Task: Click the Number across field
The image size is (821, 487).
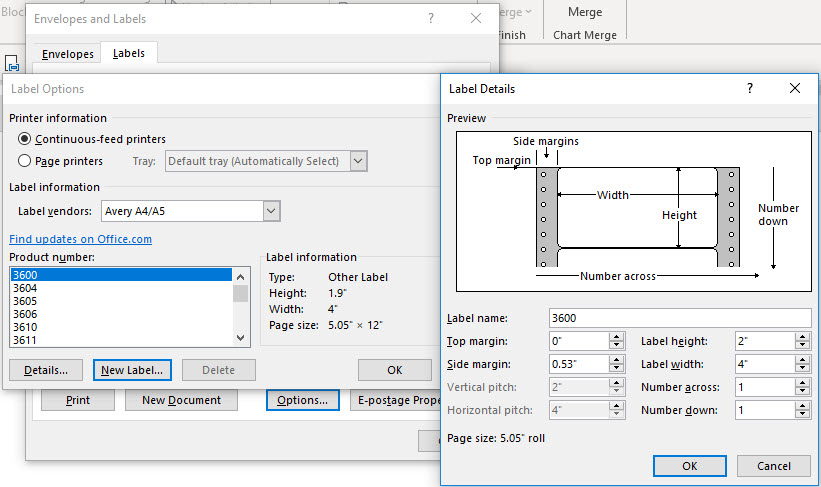Action: (765, 388)
